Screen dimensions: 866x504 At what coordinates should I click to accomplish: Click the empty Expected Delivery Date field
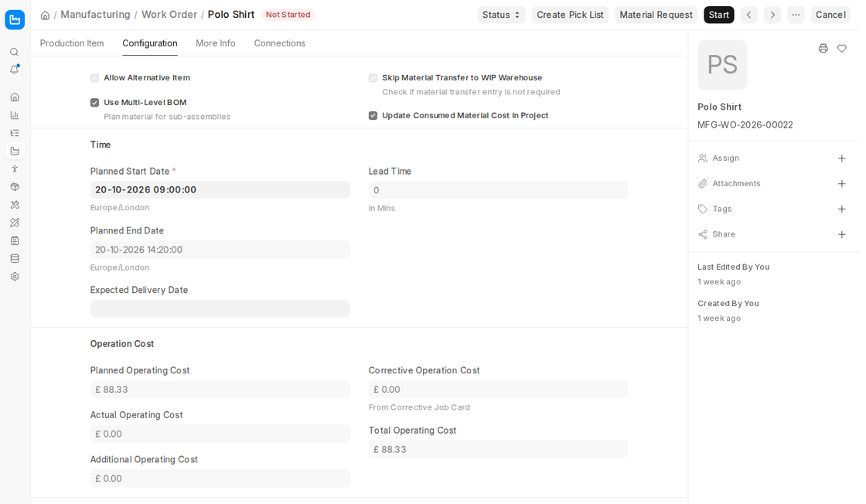coord(220,308)
